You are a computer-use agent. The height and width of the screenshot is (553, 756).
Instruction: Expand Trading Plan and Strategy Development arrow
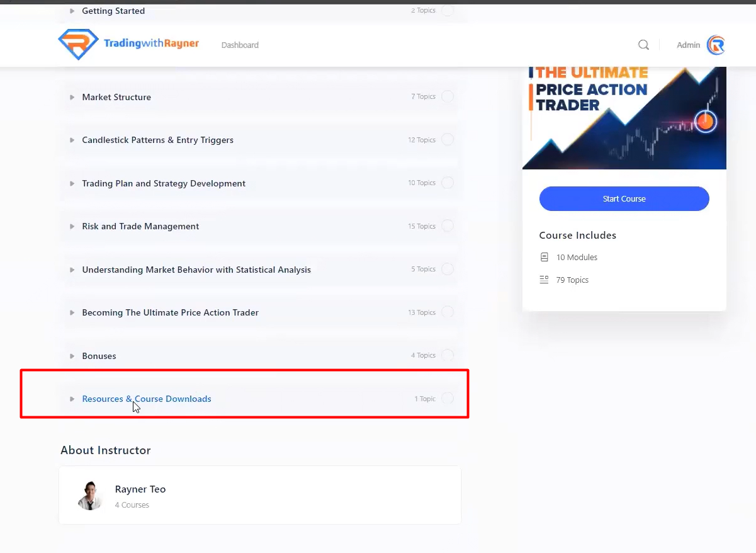click(x=72, y=183)
